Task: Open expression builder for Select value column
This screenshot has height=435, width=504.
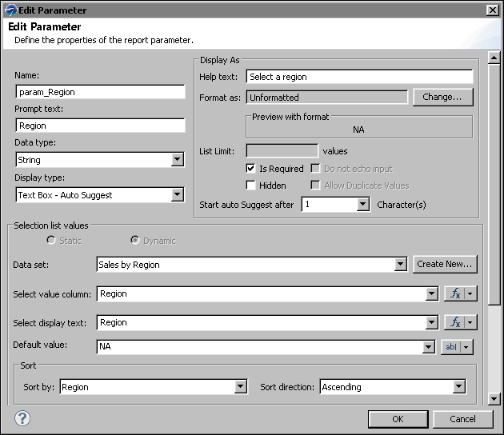Action: point(455,293)
